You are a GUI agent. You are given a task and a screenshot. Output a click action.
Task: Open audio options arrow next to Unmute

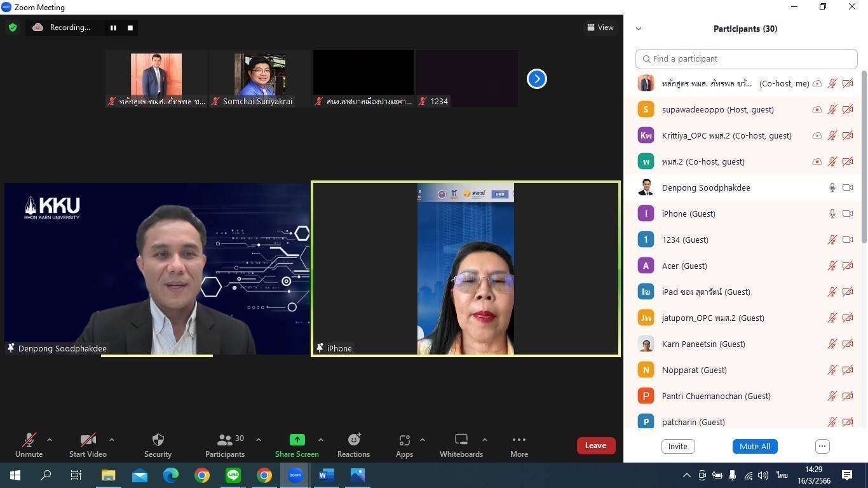click(50, 440)
